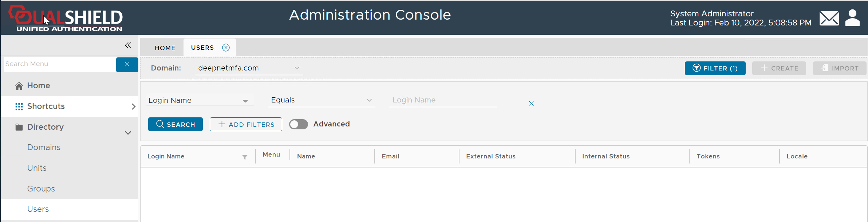Click the FILTER (1) button
Image resolution: width=868 pixels, height=222 pixels.
coord(715,68)
